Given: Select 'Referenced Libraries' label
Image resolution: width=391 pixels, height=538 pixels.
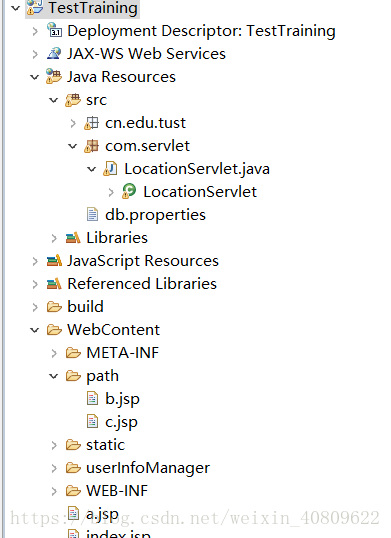Looking at the screenshot, I should tap(142, 284).
